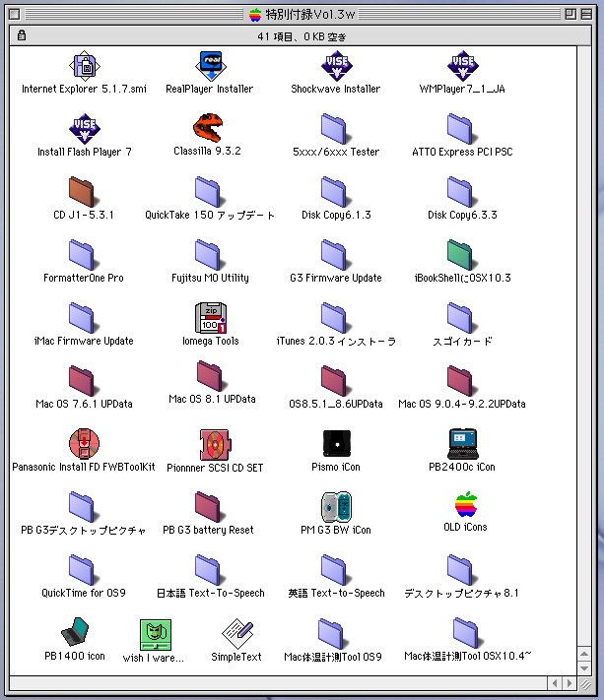This screenshot has width=604, height=700.
Task: Click the Shockwave Installer icon
Action: point(335,65)
